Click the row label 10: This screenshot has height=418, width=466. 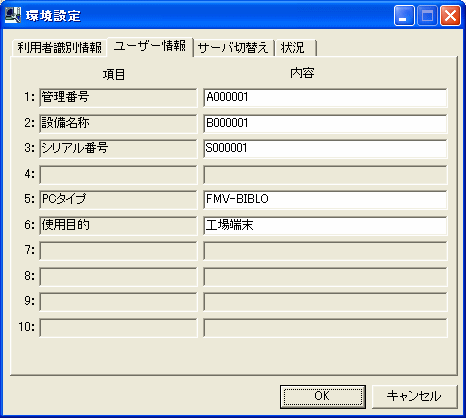[27, 327]
